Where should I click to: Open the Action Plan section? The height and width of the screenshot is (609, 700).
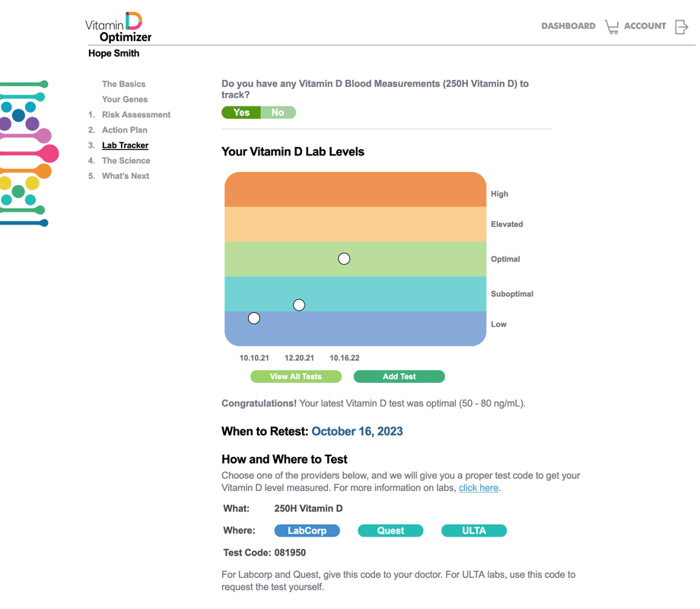tap(125, 130)
